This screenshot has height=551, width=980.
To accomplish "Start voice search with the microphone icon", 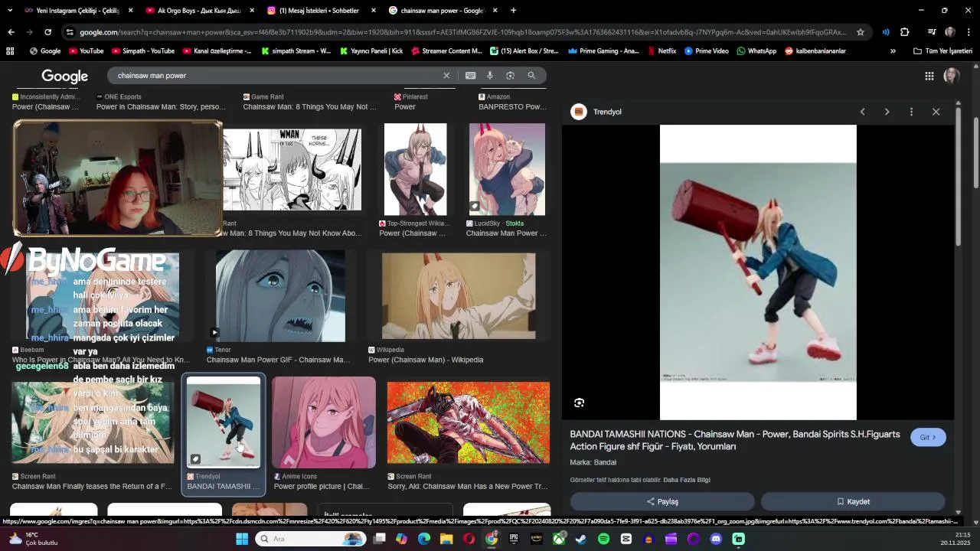I will tap(490, 76).
